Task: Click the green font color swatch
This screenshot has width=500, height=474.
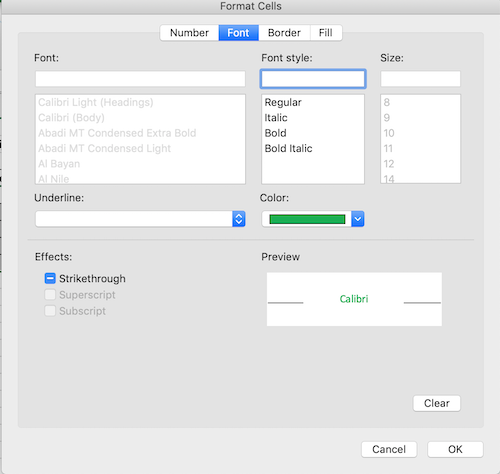Action: 307,219
